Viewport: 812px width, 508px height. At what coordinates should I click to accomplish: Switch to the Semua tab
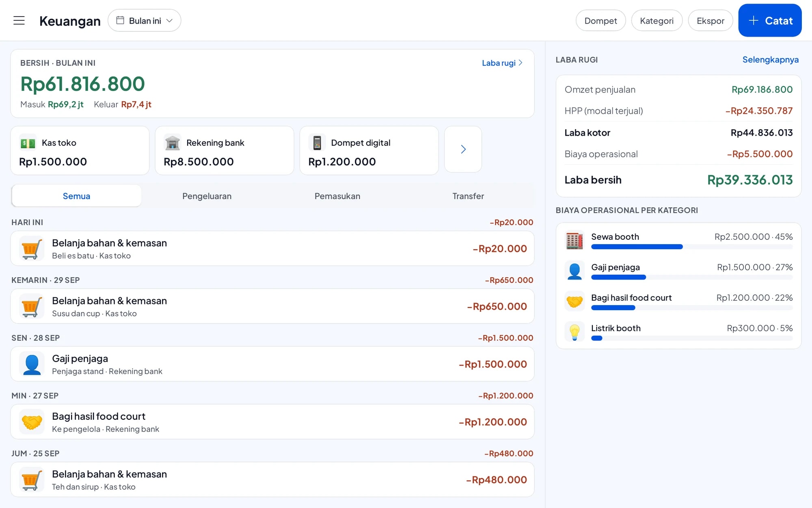click(77, 196)
